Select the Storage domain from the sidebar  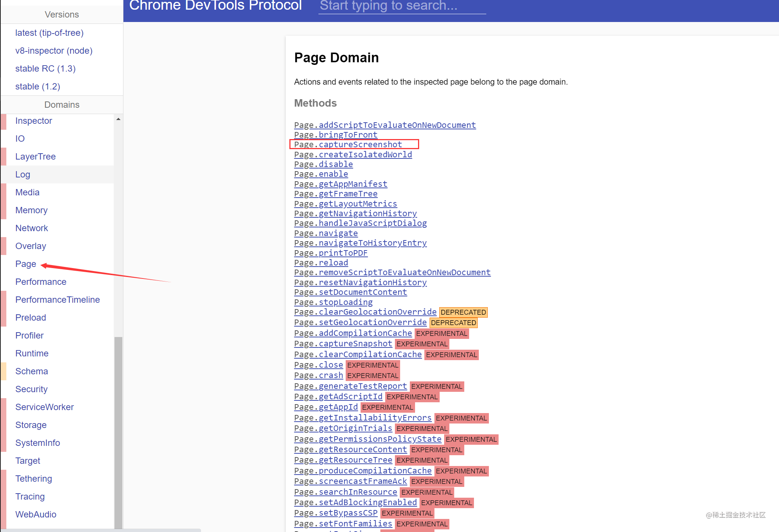(x=31, y=425)
